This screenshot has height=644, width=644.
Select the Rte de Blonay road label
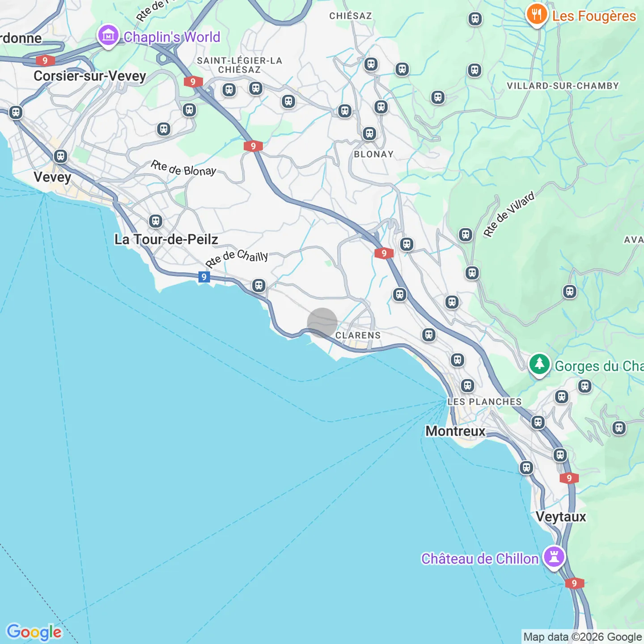183,168
